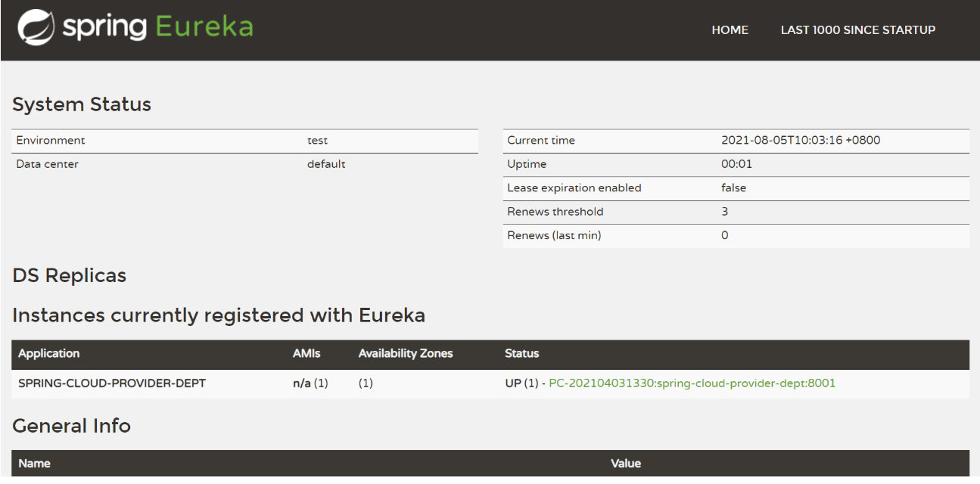Select the SPRING-CLOUD-PROVIDER-DEPT application name
Image resolution: width=980 pixels, height=484 pixels.
pyautogui.click(x=112, y=383)
